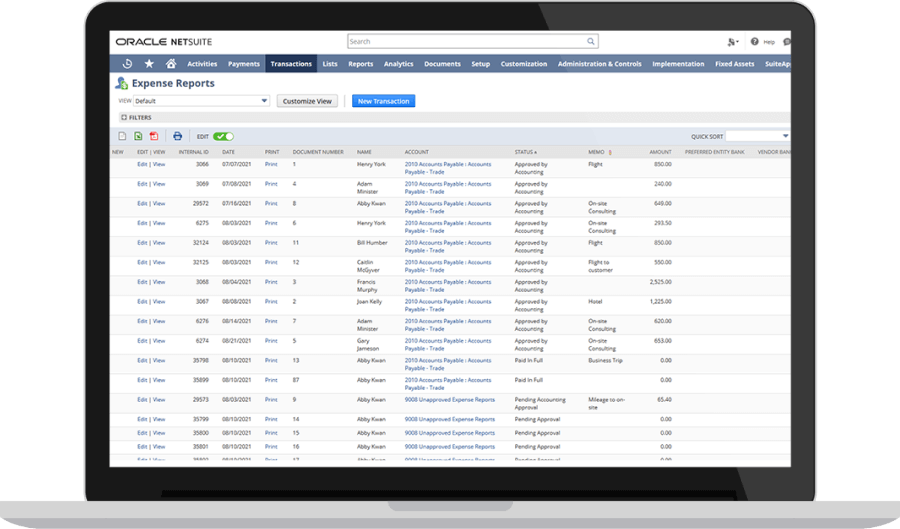The width and height of the screenshot is (900, 529).
Task: Export the list as PDF icon
Action: point(154,136)
